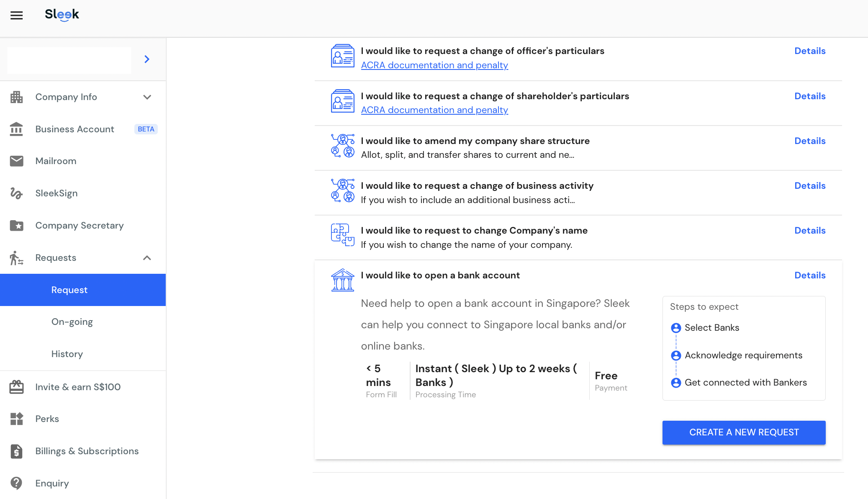Viewport: 868px width, 499px height.
Task: Click the Get connected with Bankers step icon
Action: 676,383
